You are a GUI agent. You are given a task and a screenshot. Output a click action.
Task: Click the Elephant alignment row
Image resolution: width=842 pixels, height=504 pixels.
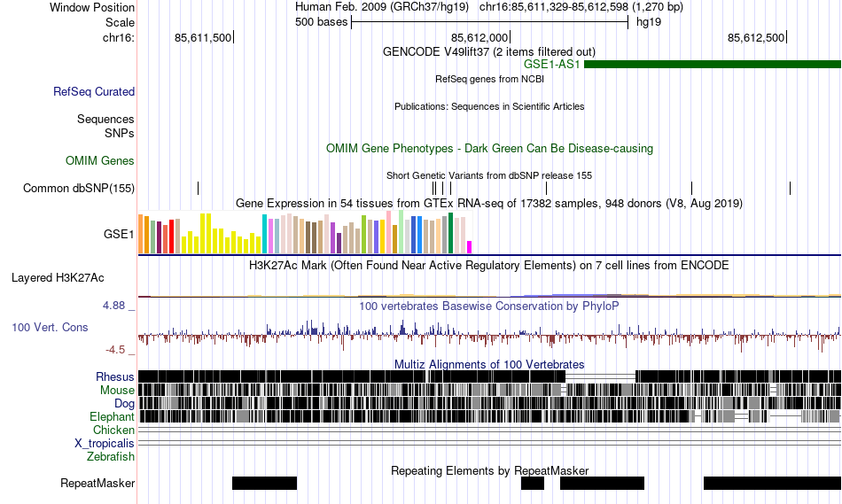click(x=490, y=416)
